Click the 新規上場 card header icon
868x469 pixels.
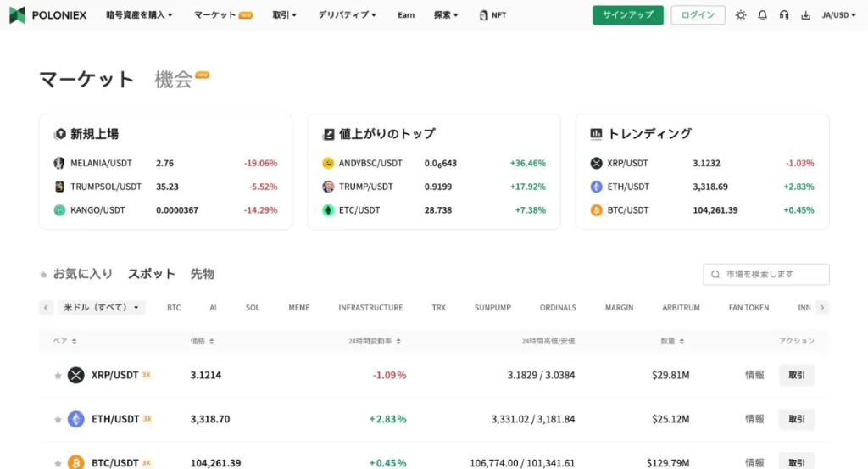pyautogui.click(x=60, y=134)
